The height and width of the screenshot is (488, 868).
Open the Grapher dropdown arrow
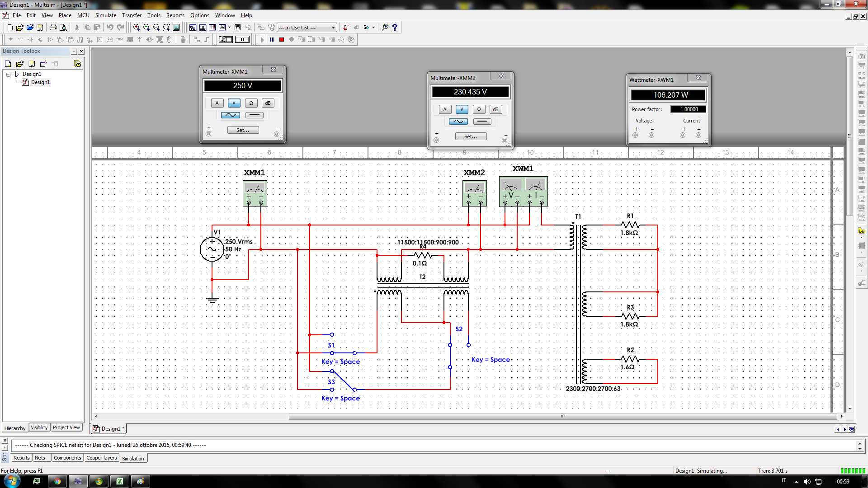click(x=230, y=28)
